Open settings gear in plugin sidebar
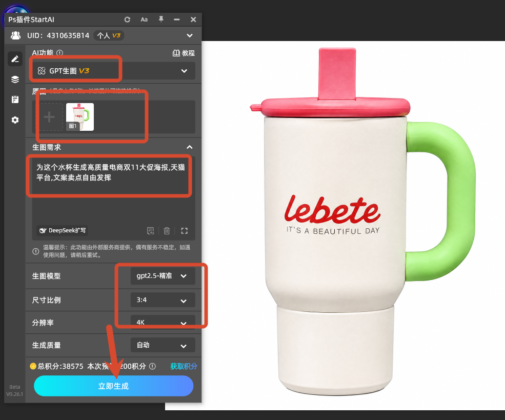 pyautogui.click(x=15, y=120)
